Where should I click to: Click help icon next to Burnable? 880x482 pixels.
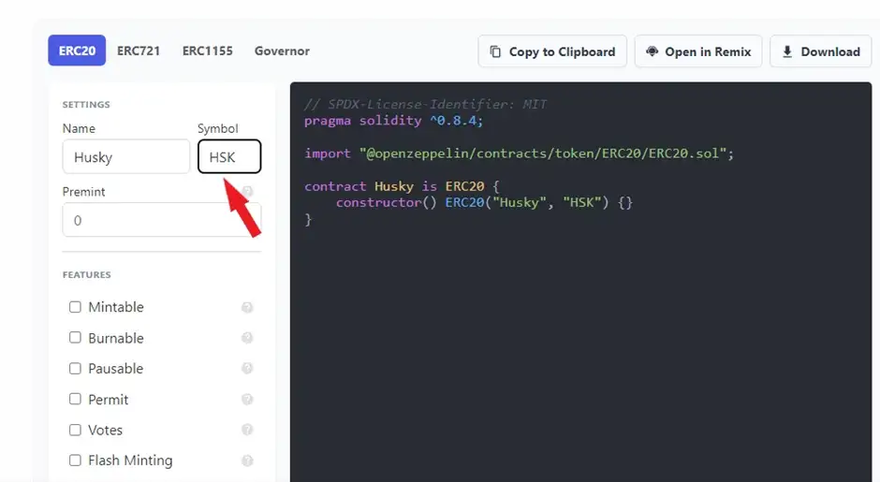tap(247, 338)
